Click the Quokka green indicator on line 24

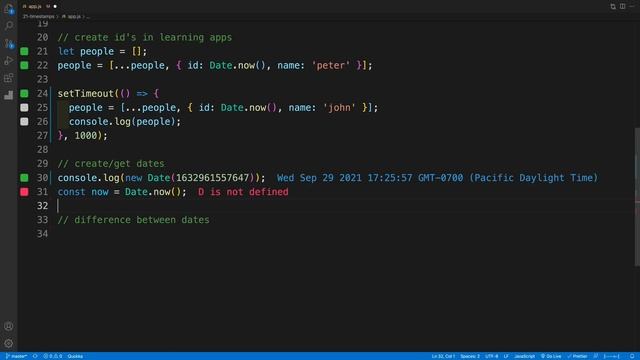click(24, 93)
